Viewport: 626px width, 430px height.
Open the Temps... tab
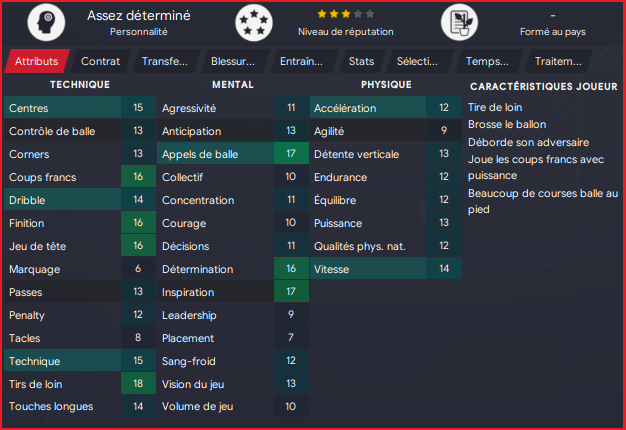click(x=487, y=61)
